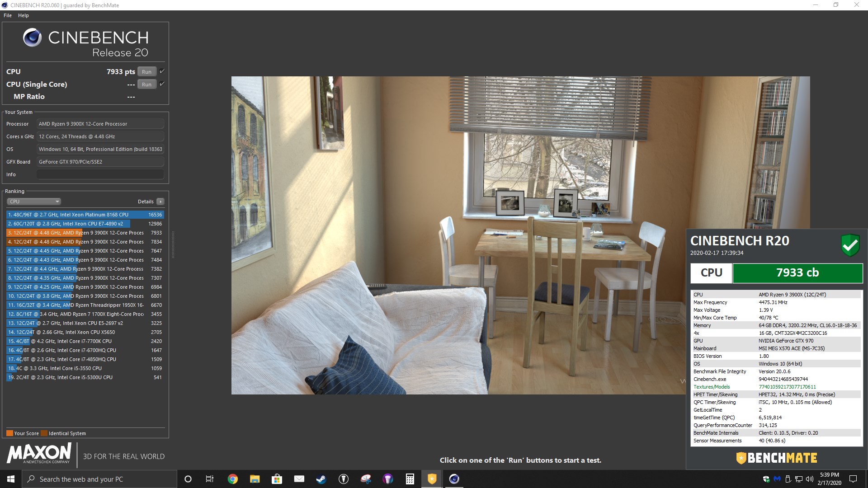
Task: Select your score row with 7933
Action: tap(85, 233)
